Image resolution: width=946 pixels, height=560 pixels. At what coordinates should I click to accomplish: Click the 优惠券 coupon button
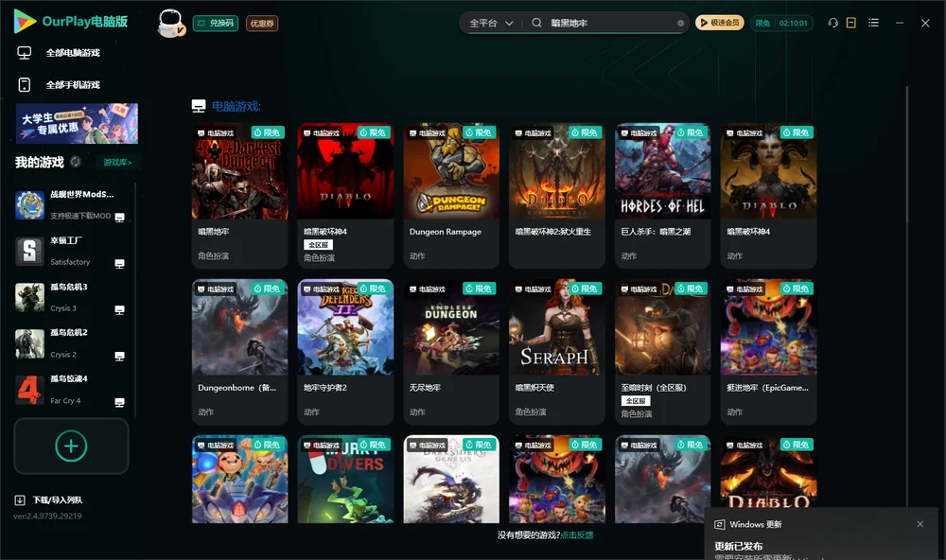(262, 23)
